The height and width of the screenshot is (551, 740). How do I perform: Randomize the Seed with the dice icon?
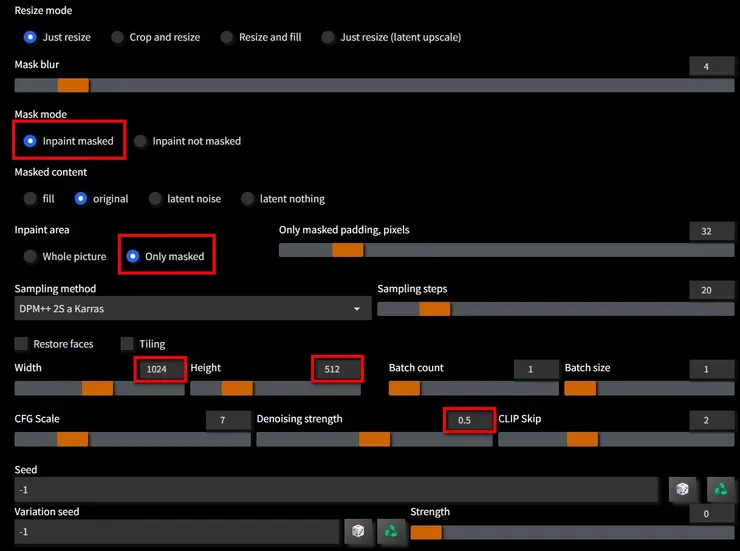point(682,489)
